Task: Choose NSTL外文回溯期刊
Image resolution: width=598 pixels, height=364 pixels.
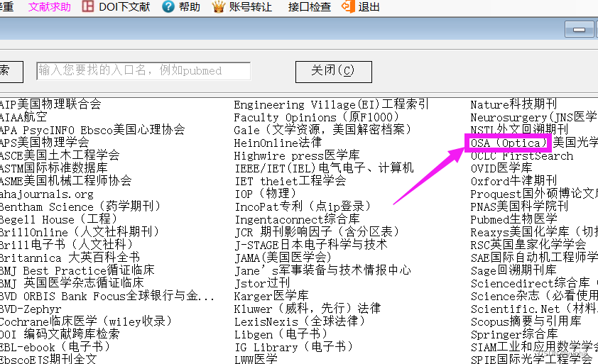Action: click(519, 130)
